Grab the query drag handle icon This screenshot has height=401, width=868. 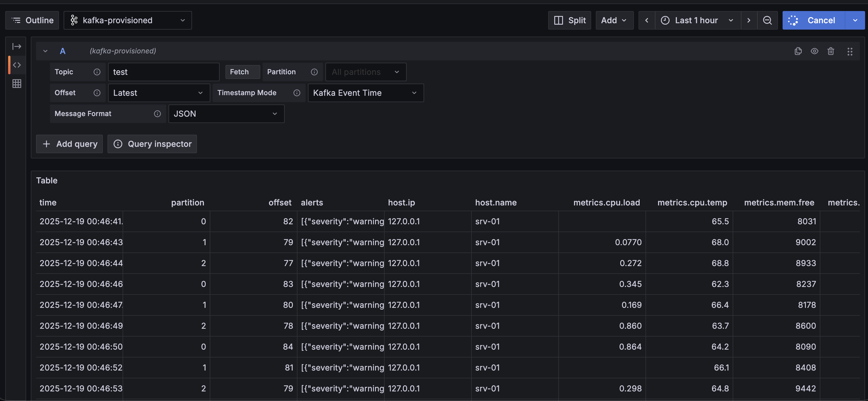(x=850, y=51)
